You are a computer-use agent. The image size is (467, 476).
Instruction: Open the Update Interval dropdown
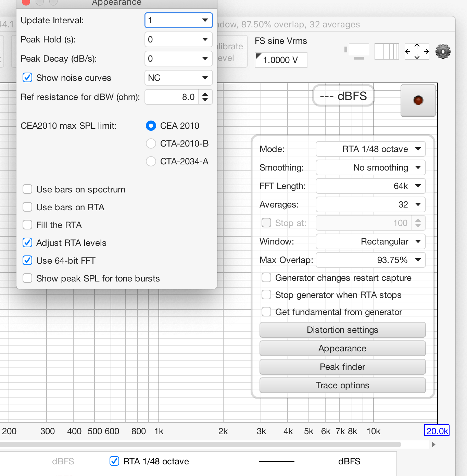pyautogui.click(x=178, y=20)
